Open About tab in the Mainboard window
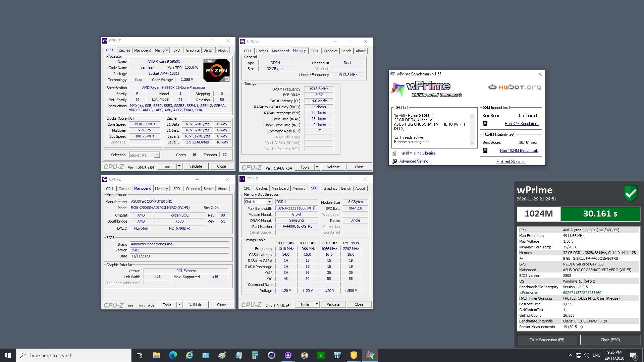Viewport: 644px width, 362px height. click(x=223, y=189)
